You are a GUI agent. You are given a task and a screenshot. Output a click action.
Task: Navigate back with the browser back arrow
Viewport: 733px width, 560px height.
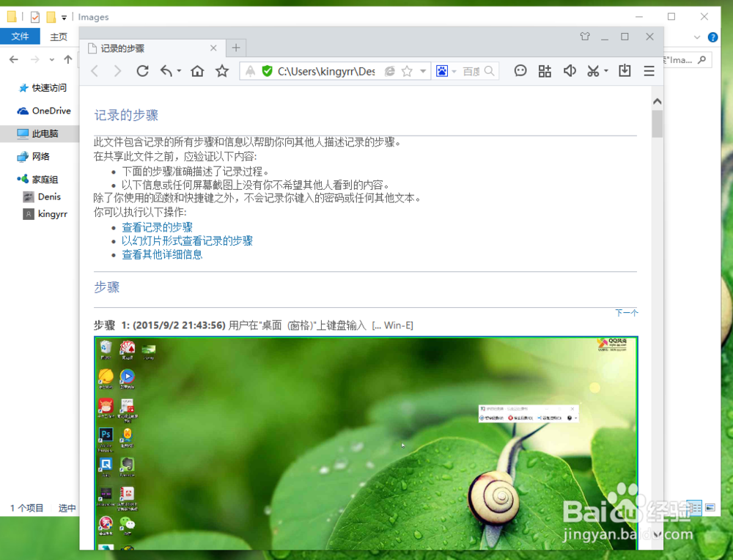pos(95,71)
